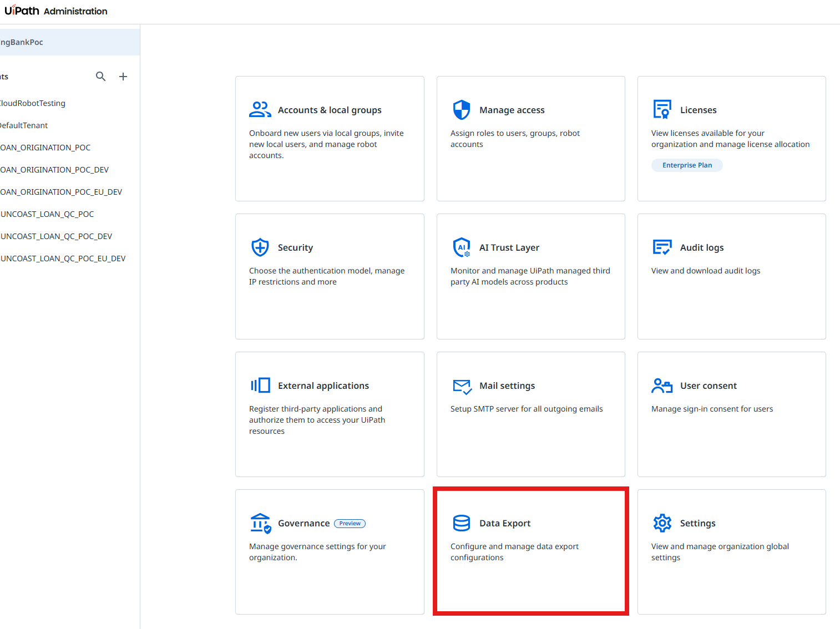Open the Security card title
This screenshot has width=840, height=629.
pyautogui.click(x=295, y=247)
